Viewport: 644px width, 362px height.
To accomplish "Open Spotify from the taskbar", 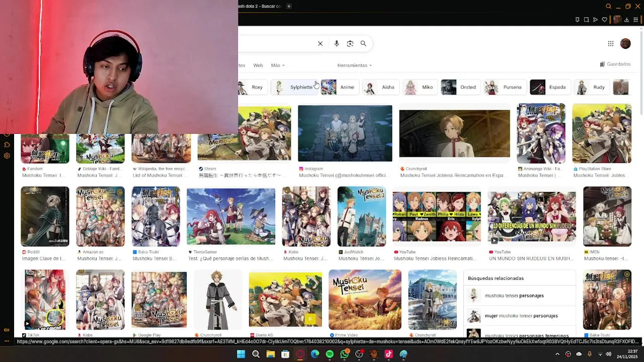I will pos(330,354).
